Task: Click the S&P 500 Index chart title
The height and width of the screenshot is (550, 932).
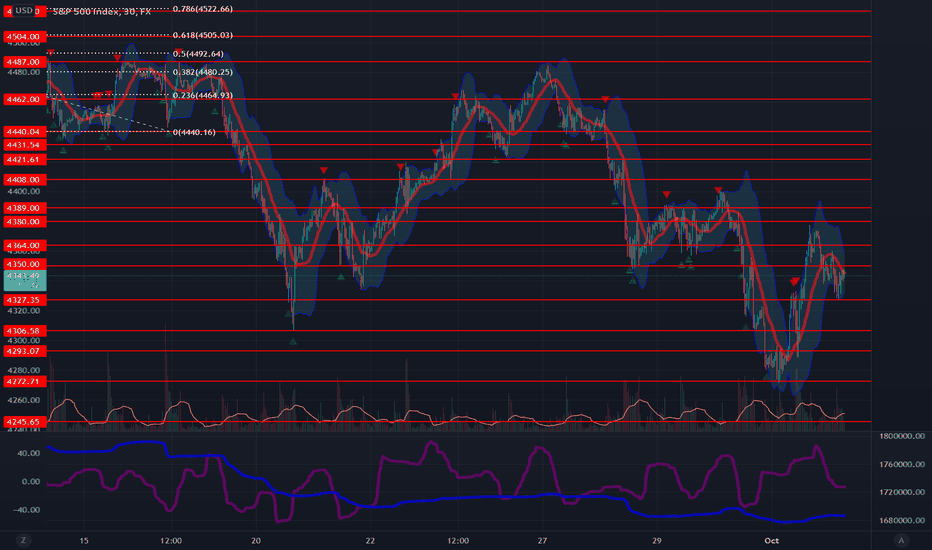Action: (x=102, y=11)
